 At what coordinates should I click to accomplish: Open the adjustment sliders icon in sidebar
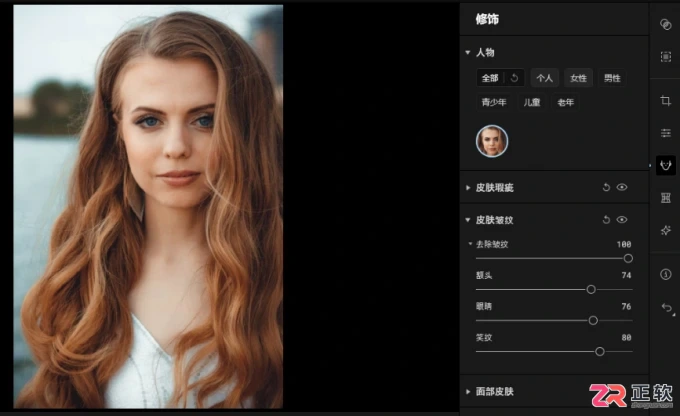[665, 133]
